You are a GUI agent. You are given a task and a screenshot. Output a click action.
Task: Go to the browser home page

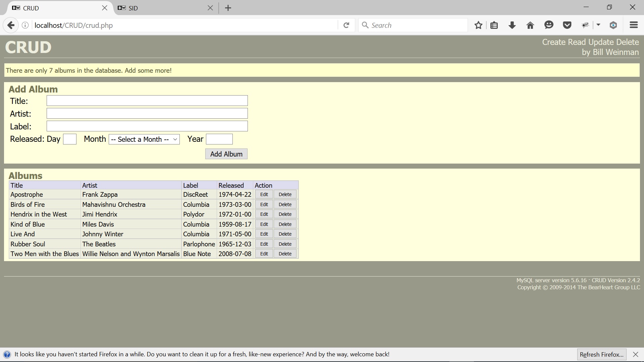click(x=530, y=25)
